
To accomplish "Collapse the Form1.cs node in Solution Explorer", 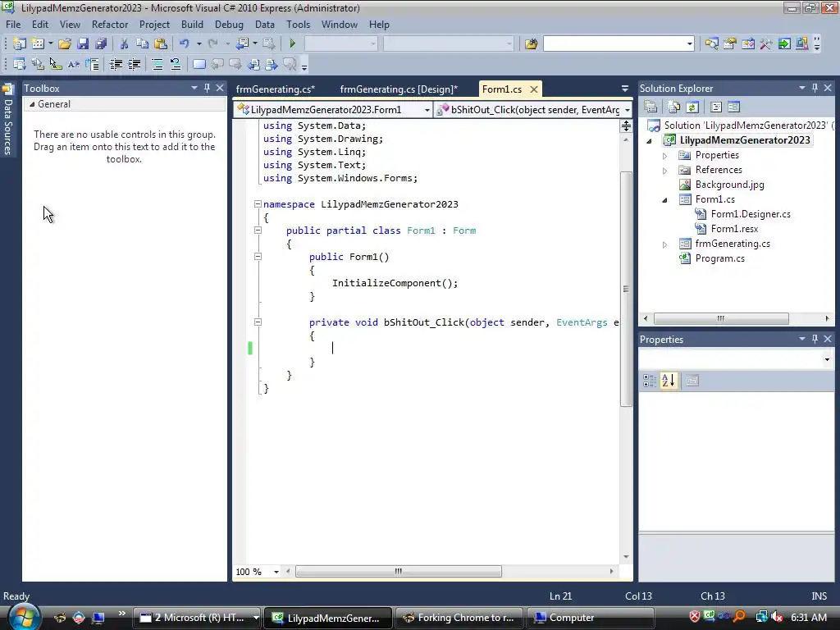I will 664,200.
